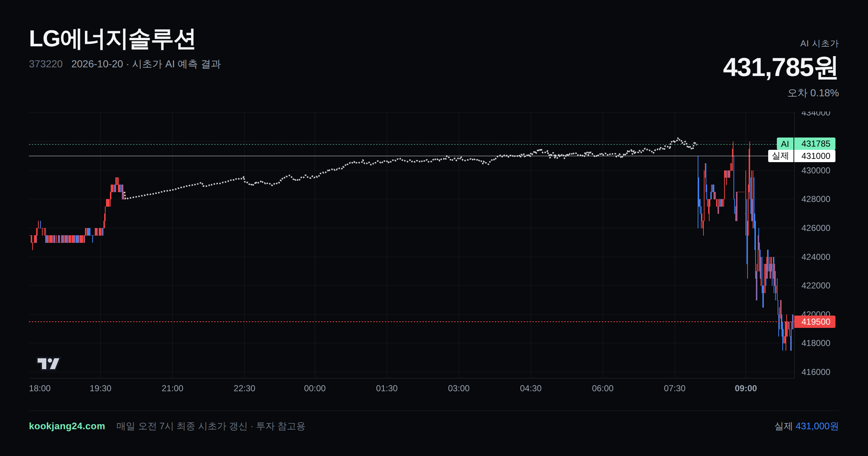
Task: Click the 21:00 time axis label
Action: tap(173, 388)
